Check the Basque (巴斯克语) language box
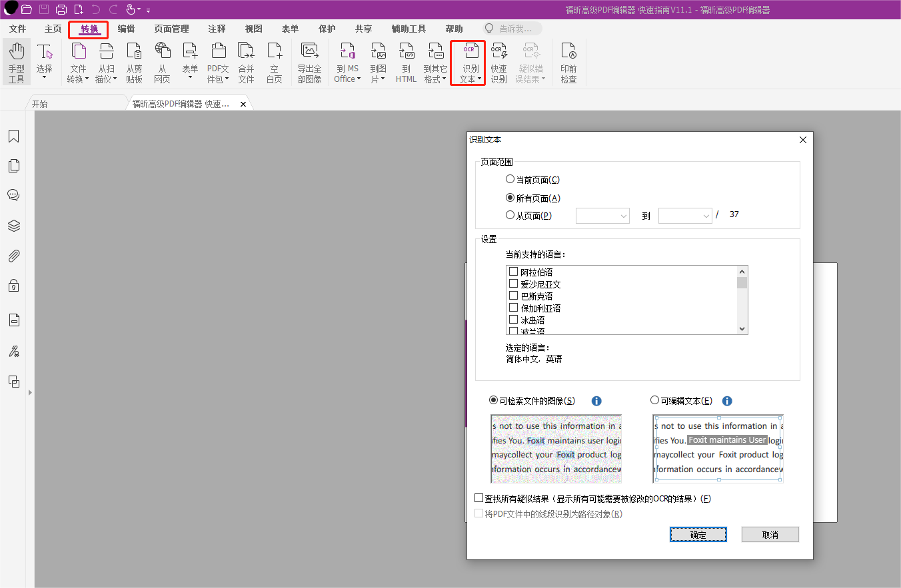901x588 pixels. coord(513,296)
